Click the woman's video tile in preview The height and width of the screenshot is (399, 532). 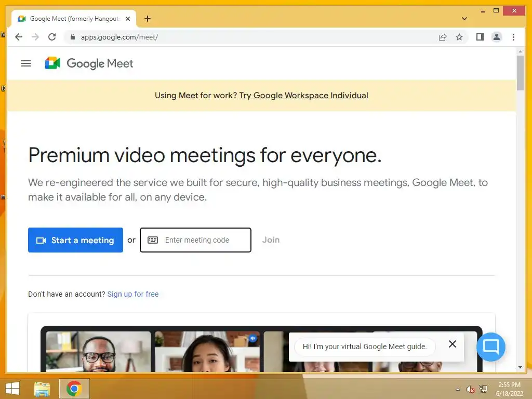tap(207, 352)
